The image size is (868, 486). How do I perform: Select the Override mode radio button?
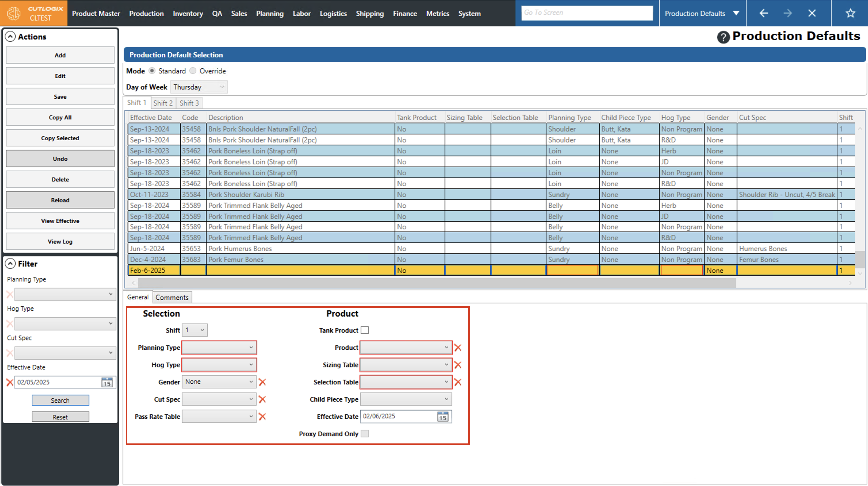pyautogui.click(x=193, y=71)
